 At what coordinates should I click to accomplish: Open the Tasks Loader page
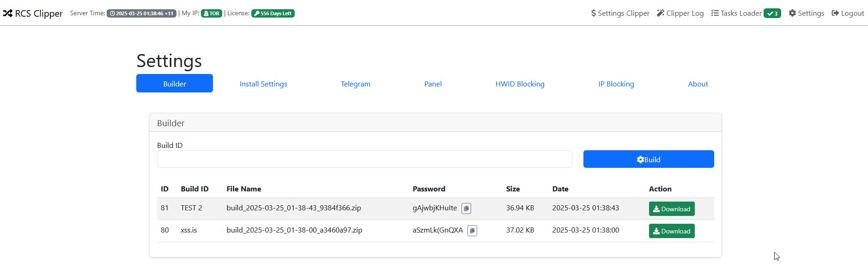coord(736,13)
